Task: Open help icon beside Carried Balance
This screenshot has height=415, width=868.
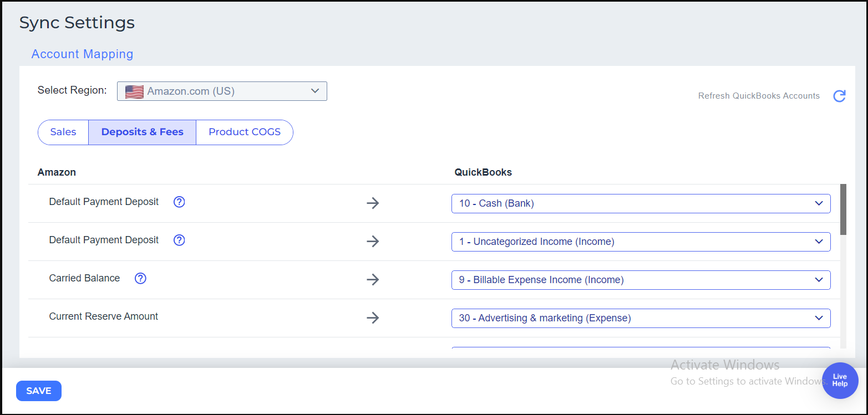Action: click(x=140, y=279)
